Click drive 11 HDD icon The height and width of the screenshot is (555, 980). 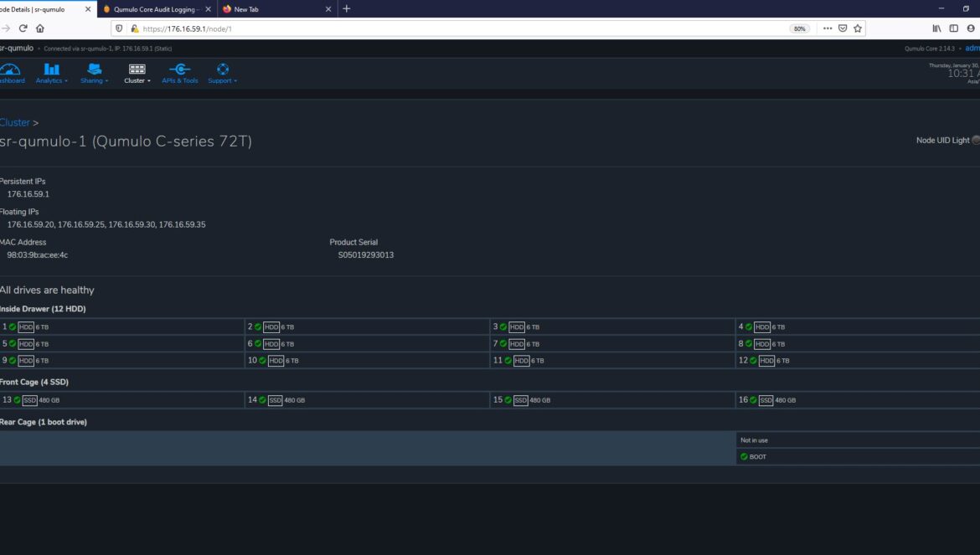click(521, 361)
